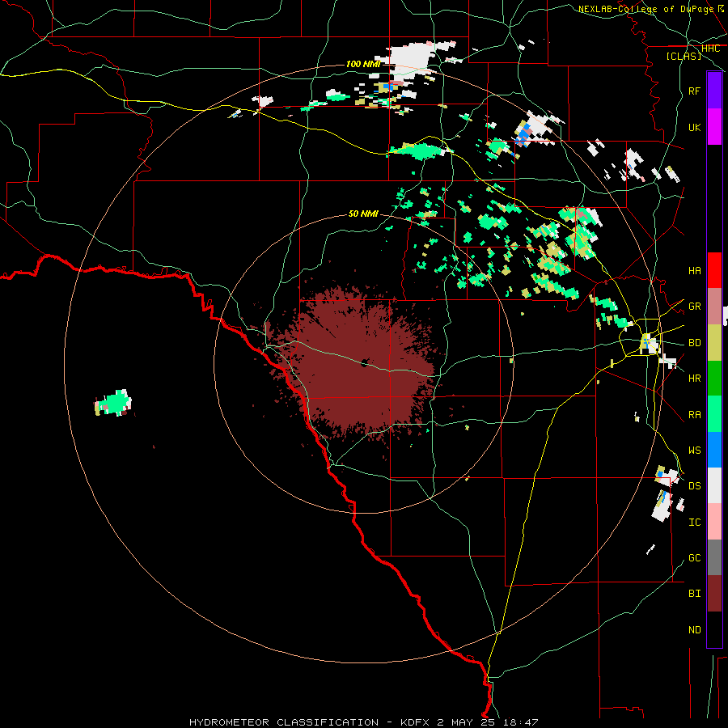Click the DS white legend swatch
The image size is (728, 728).
coord(714,485)
